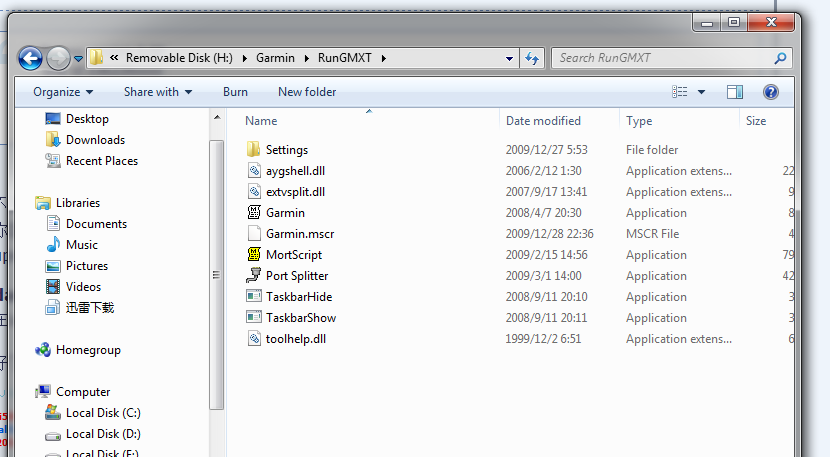The image size is (830, 457).
Task: Open the Share with dropdown menu
Action: coord(158,92)
